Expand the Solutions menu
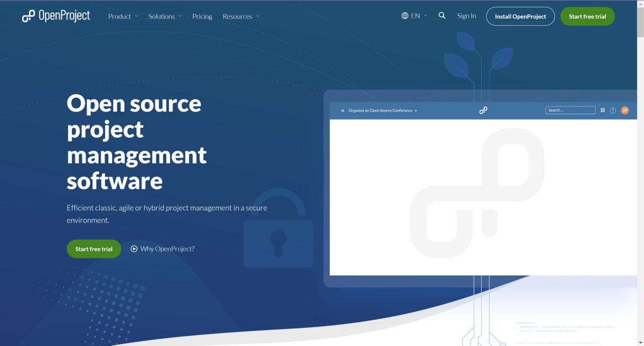The image size is (644, 346). coord(165,16)
